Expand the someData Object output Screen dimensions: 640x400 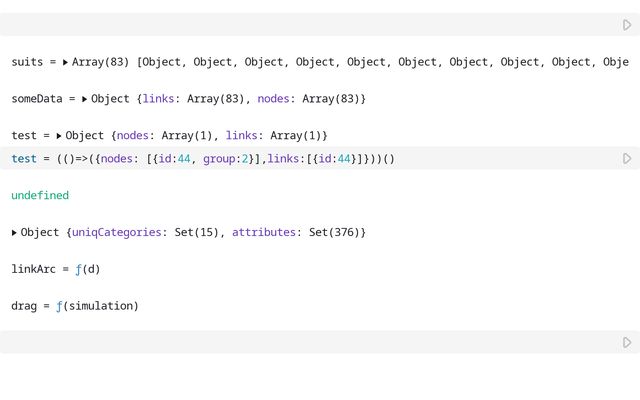[x=85, y=99]
